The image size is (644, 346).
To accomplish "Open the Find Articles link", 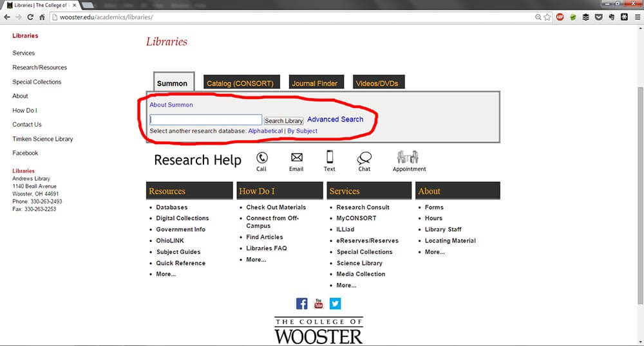I will 265,237.
